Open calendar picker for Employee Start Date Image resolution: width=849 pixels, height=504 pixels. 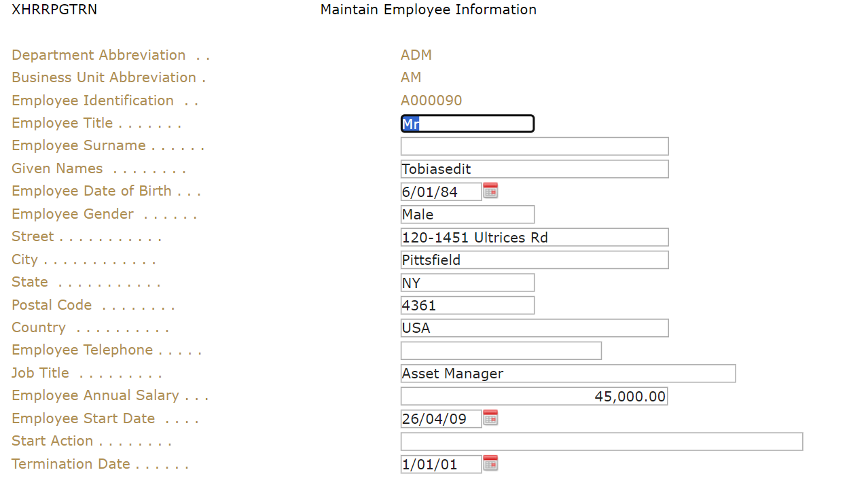coord(490,418)
